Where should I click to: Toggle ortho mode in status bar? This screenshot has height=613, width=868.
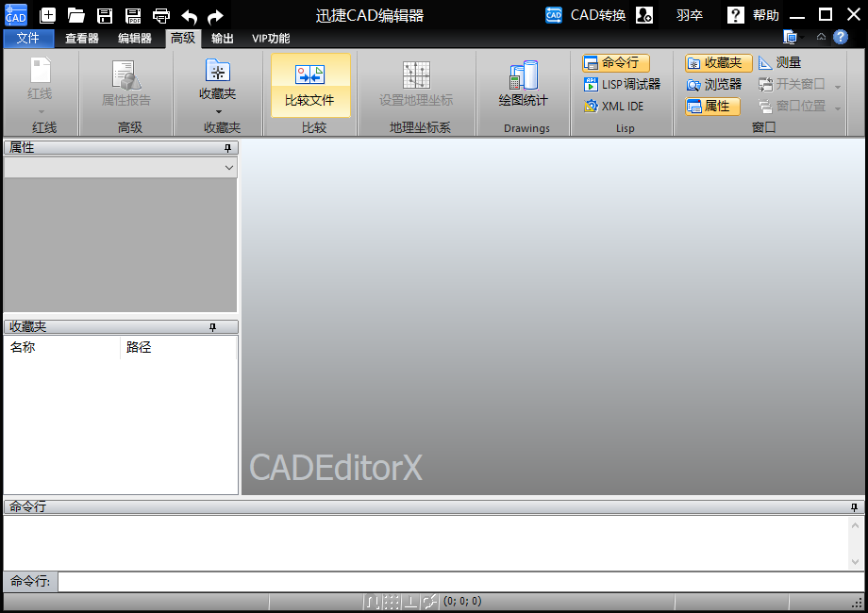[x=410, y=601]
